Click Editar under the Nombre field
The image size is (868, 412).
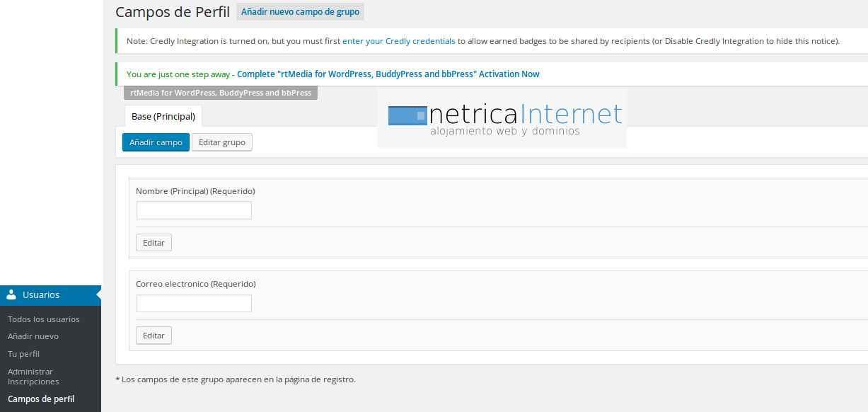(x=154, y=243)
